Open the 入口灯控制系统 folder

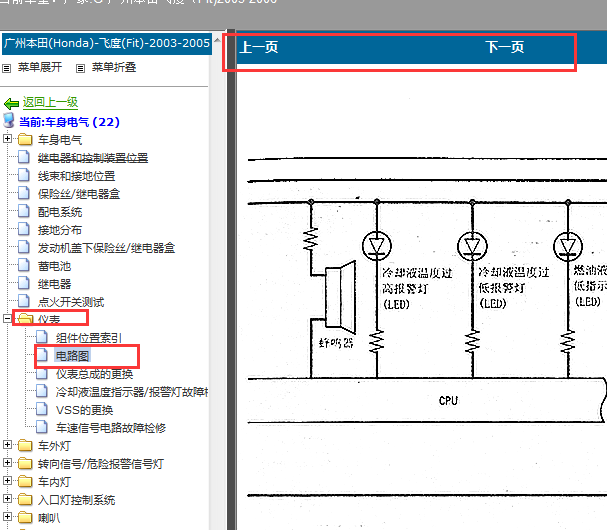click(76, 500)
